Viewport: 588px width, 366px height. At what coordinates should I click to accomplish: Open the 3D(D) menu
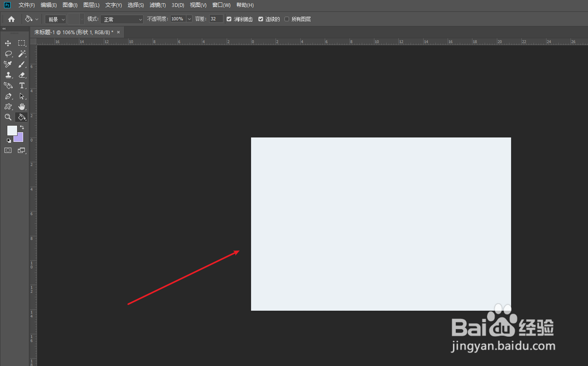tap(178, 5)
